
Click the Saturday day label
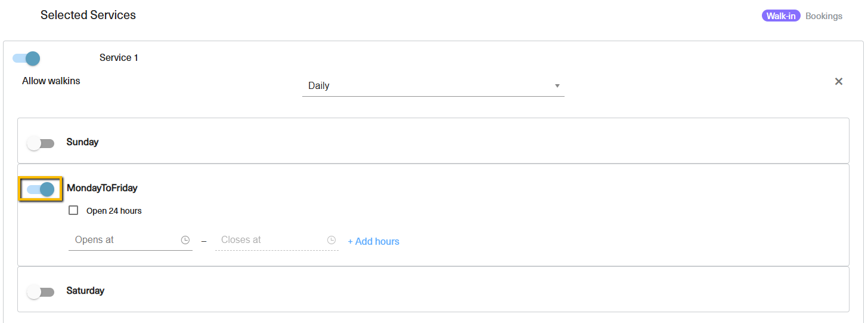coord(85,291)
